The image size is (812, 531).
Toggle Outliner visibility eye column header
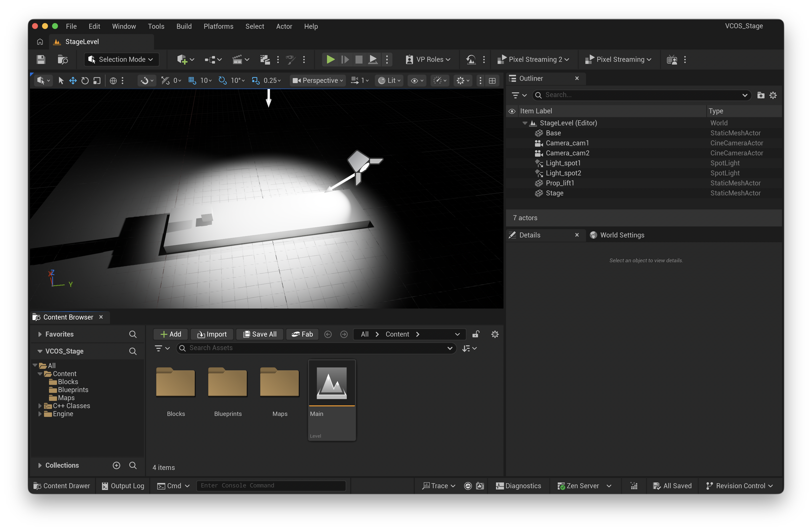[512, 111]
